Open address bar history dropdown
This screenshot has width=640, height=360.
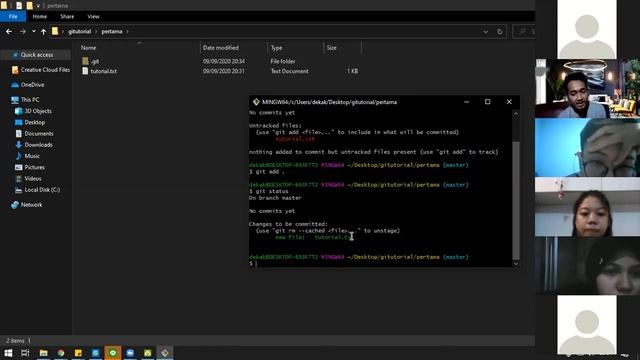click(x=485, y=31)
